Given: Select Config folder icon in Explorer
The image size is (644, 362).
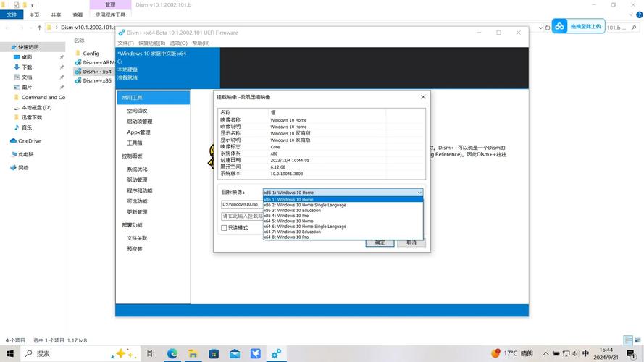Looking at the screenshot, I should point(78,54).
